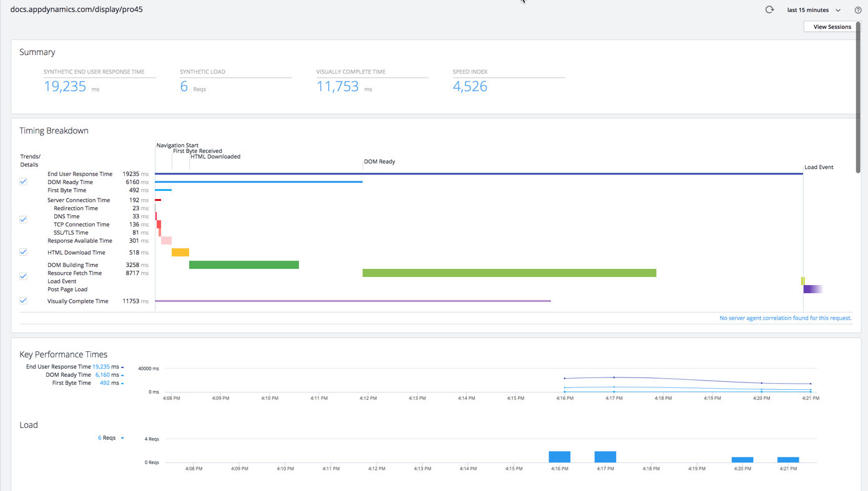Open the 'last 15 minutes' time range dropdown

click(x=814, y=10)
